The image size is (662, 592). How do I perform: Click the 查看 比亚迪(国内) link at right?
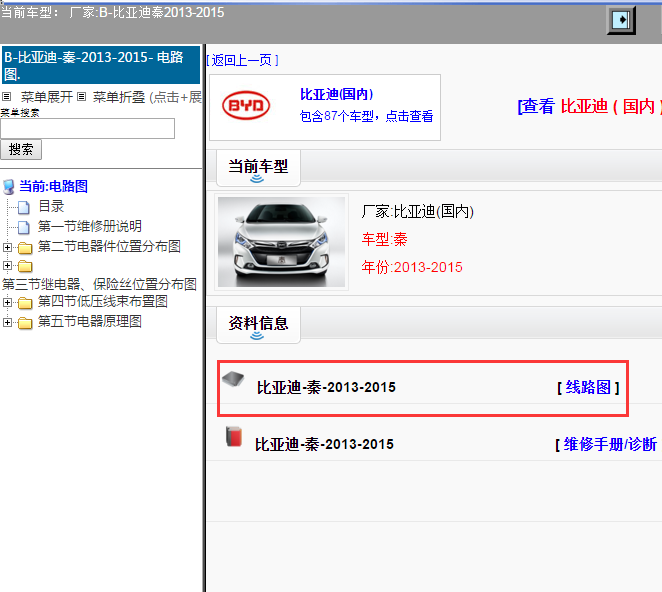coord(589,106)
